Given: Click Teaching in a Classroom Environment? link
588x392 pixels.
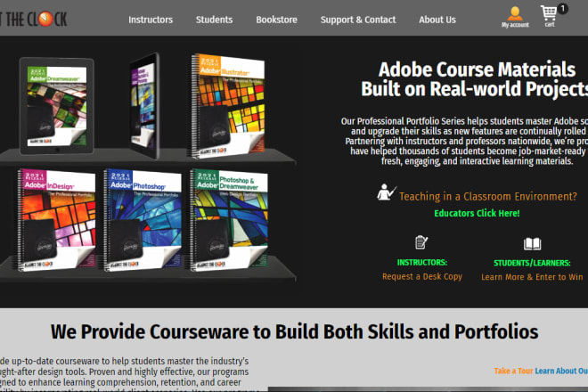Looking at the screenshot, I should (488, 196).
